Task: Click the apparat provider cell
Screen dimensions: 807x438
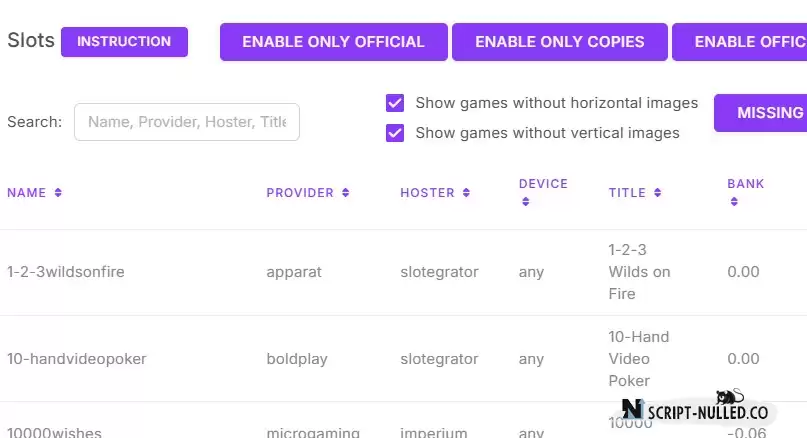Action: point(294,272)
